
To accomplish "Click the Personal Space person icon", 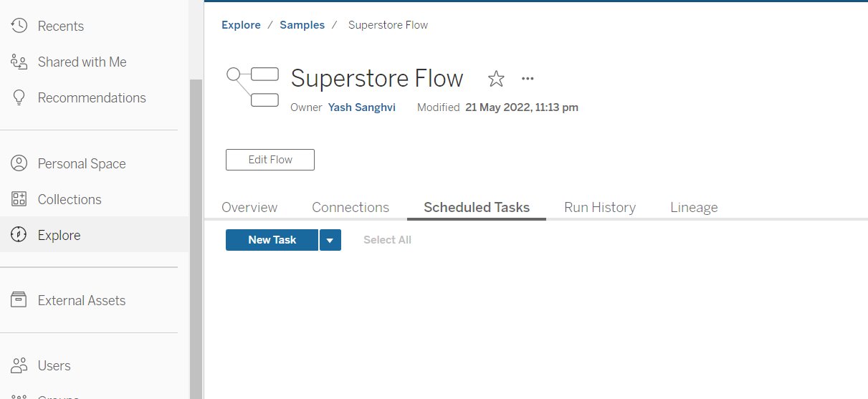I will pos(19,163).
